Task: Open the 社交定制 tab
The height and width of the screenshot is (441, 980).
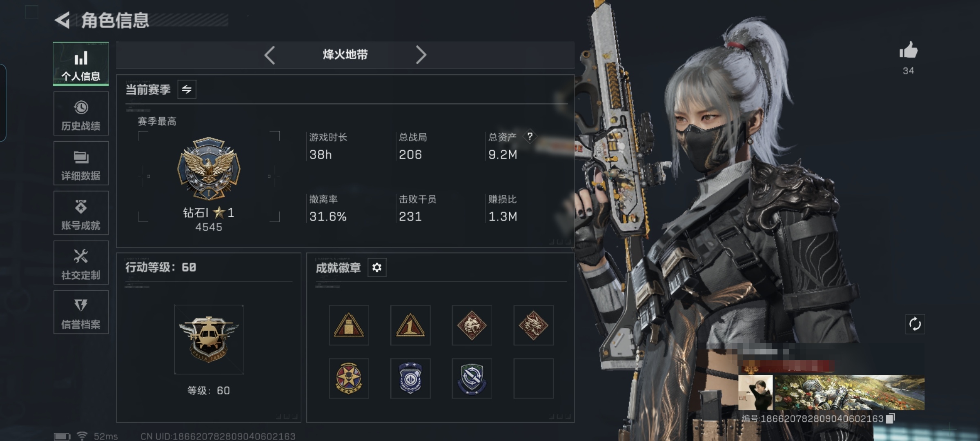Action: (81, 263)
